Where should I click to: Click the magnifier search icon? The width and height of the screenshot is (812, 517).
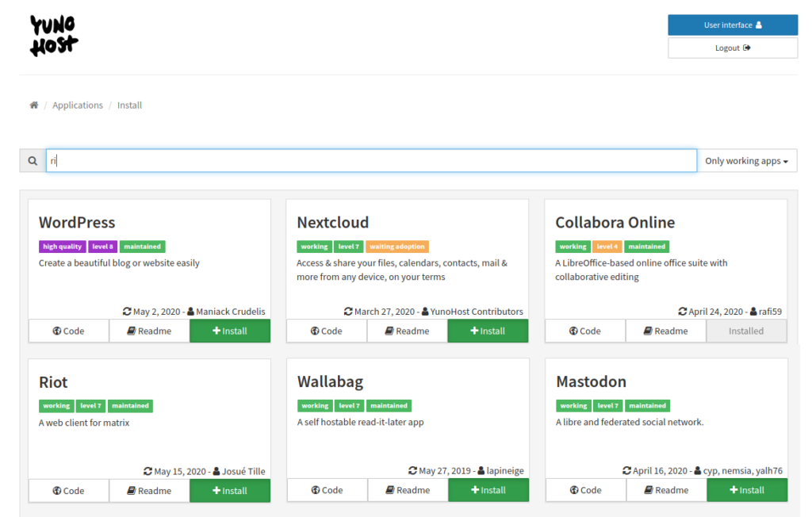(x=33, y=161)
